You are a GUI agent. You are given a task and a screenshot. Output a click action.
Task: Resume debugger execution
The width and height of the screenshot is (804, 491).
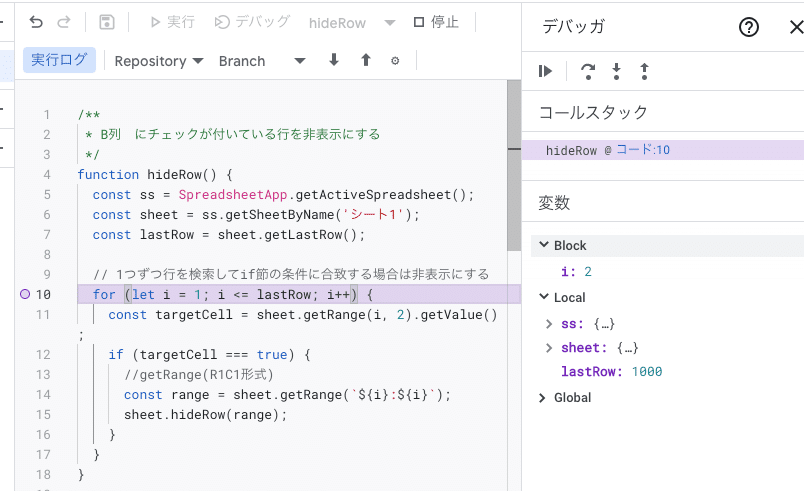[545, 71]
